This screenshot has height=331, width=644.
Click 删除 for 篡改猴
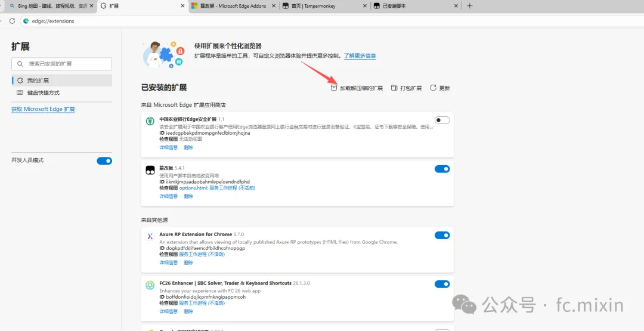point(188,196)
